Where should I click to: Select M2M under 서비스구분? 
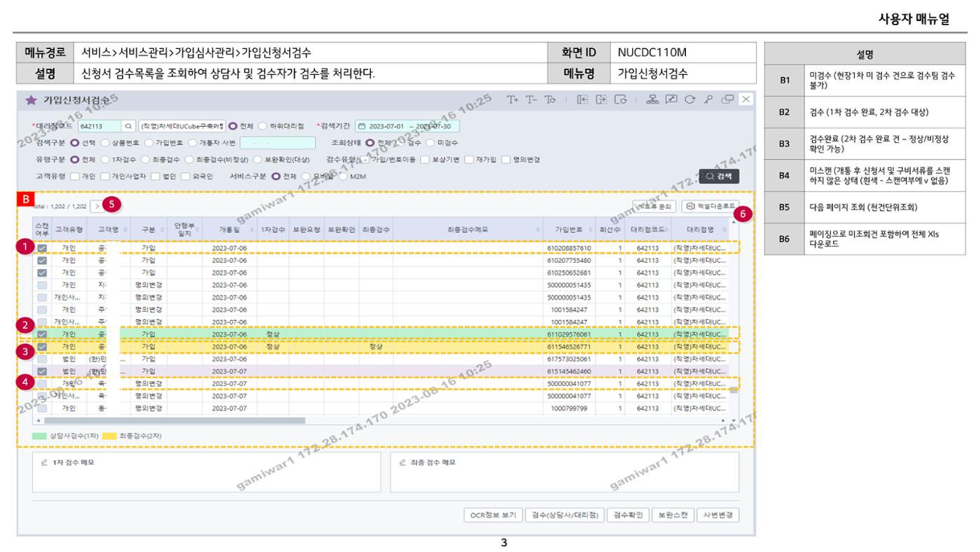tap(343, 176)
